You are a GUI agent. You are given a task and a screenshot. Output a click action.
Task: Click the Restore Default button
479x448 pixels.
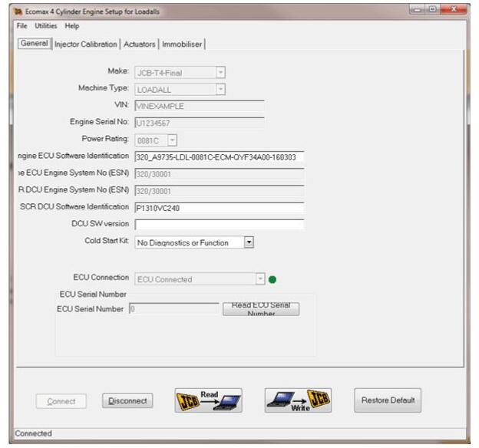[x=388, y=400]
